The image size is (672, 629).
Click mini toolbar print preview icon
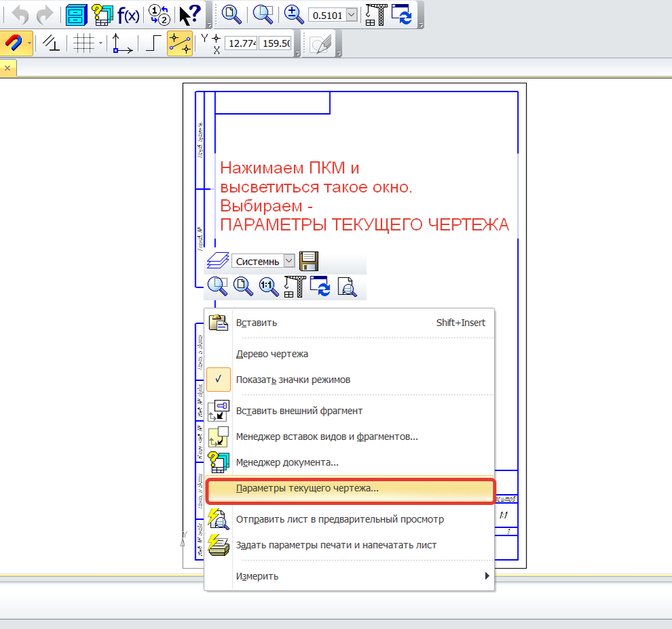click(347, 287)
